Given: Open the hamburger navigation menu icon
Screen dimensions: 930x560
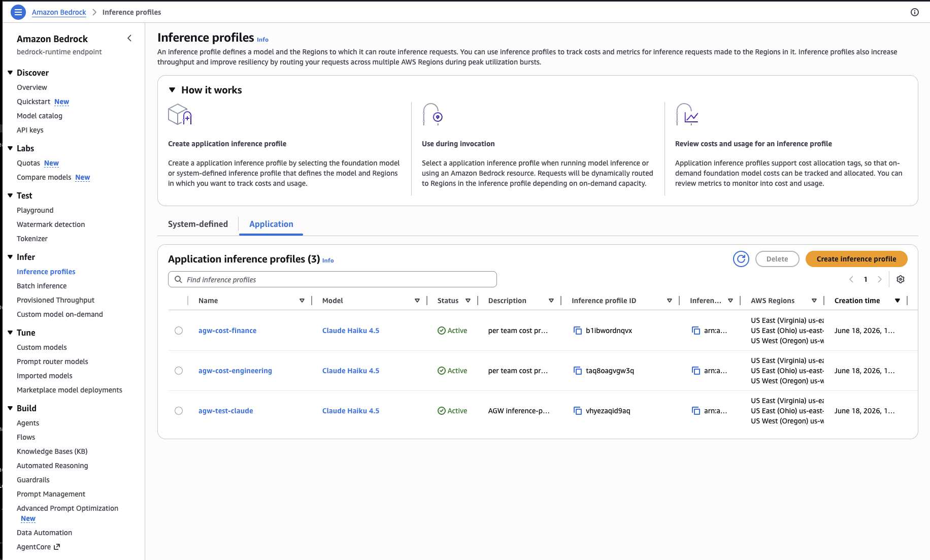Looking at the screenshot, I should pyautogui.click(x=18, y=12).
